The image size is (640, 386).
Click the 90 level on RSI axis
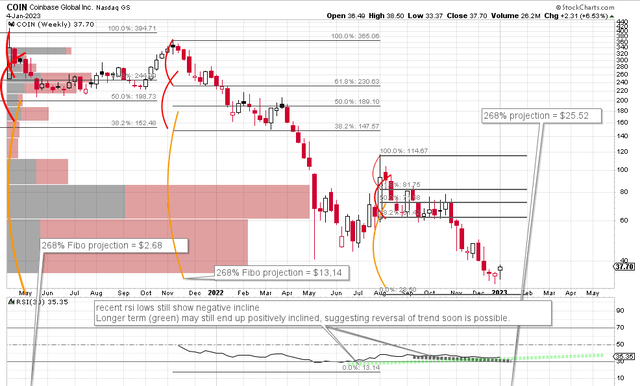coord(620,311)
